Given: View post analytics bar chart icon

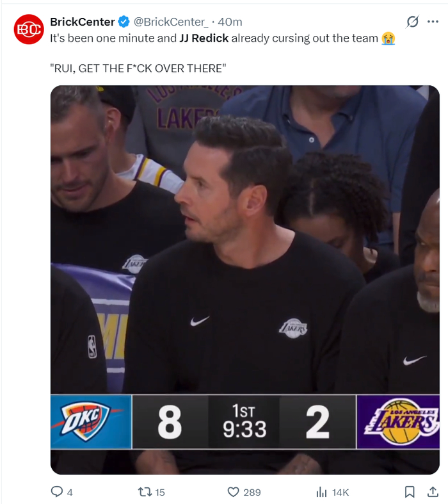Looking at the screenshot, I should [322, 492].
